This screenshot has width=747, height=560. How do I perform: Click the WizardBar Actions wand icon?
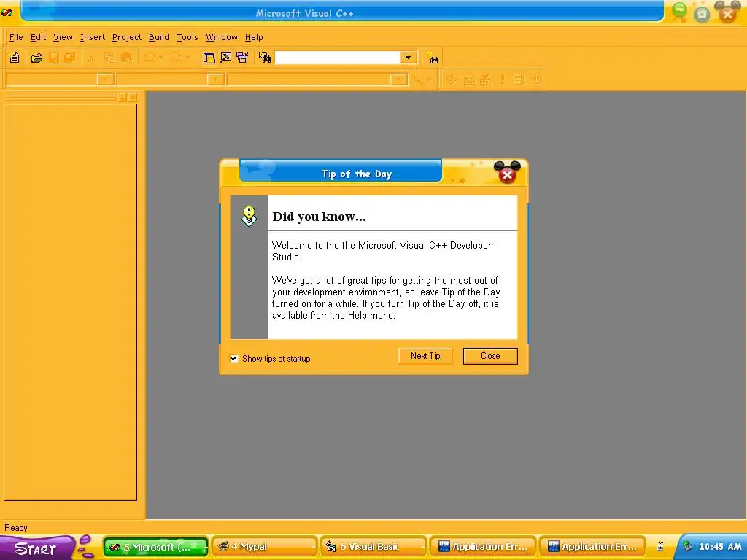pyautogui.click(x=418, y=79)
